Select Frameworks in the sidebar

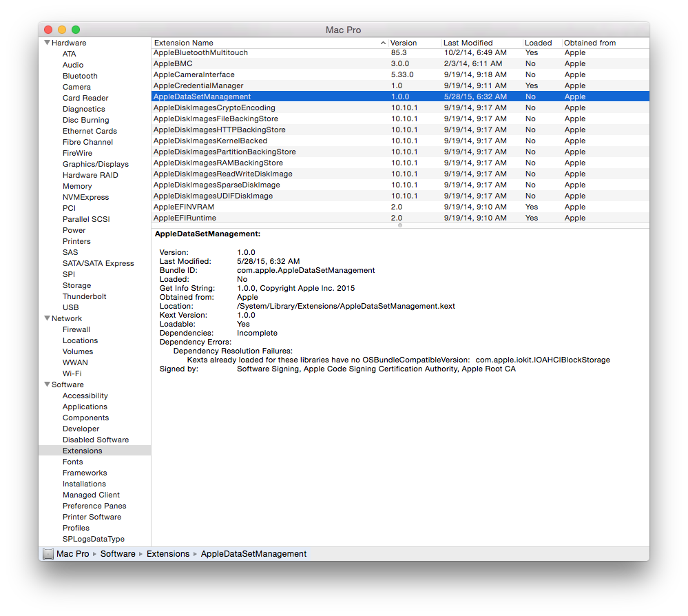click(x=85, y=473)
